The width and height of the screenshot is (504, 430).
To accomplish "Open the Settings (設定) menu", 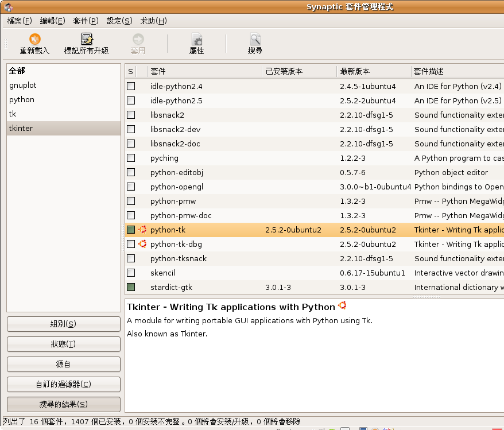I will tap(119, 21).
